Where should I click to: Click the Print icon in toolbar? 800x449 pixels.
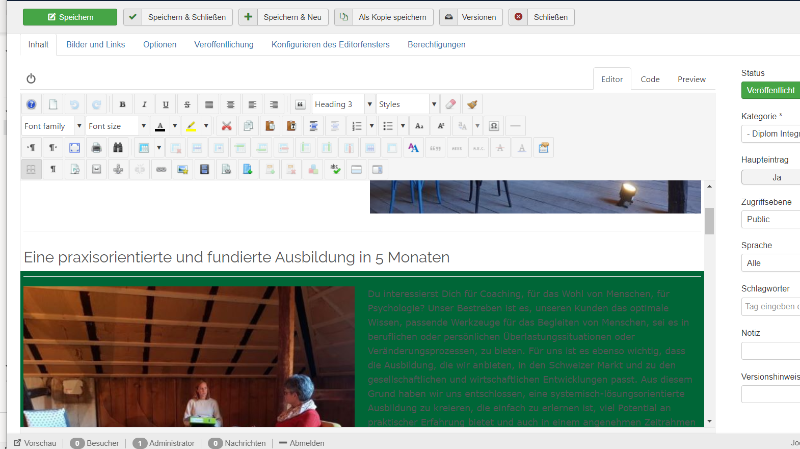click(x=96, y=148)
